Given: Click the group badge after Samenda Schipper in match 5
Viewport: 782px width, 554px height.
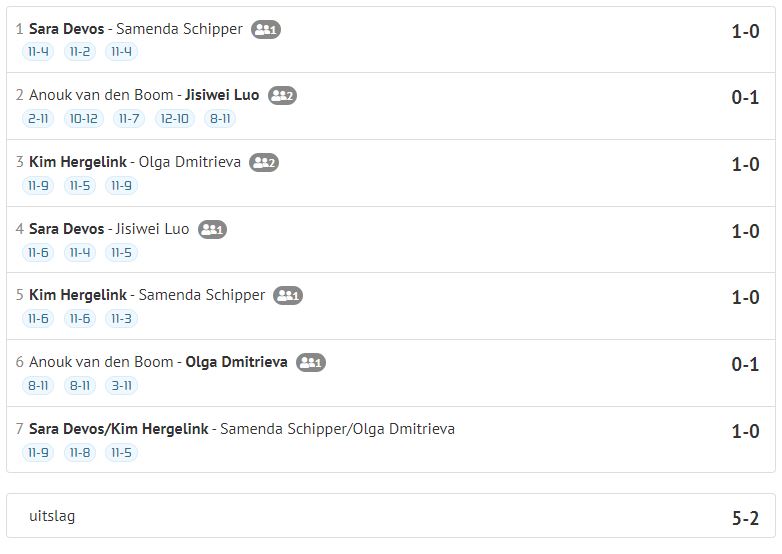Looking at the screenshot, I should (x=288, y=295).
